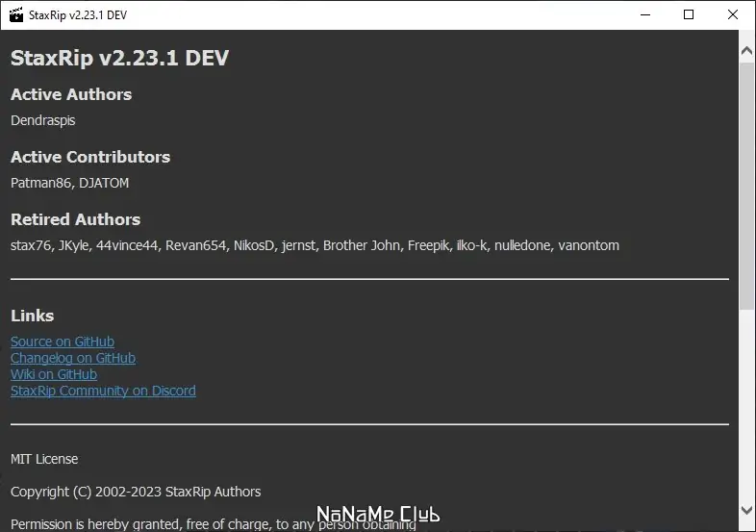Image resolution: width=756 pixels, height=532 pixels.
Task: Click the 'Copyright (C) 2002-2023 StaxRip Authors' line
Action: tap(136, 492)
